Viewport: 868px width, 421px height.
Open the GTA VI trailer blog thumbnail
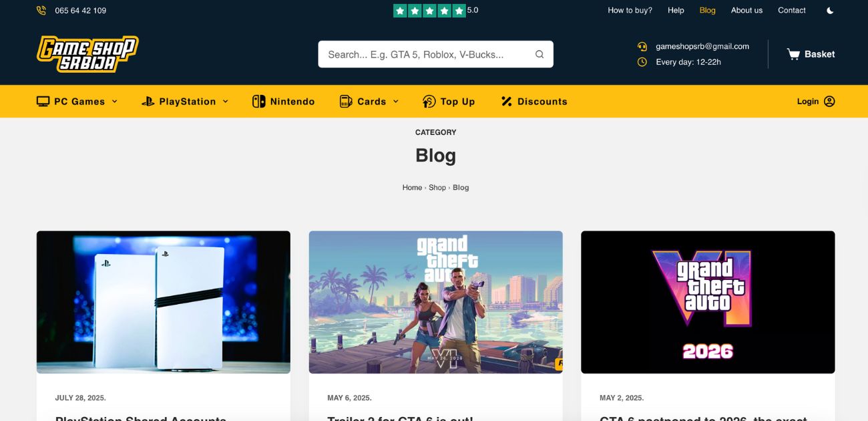pos(436,302)
